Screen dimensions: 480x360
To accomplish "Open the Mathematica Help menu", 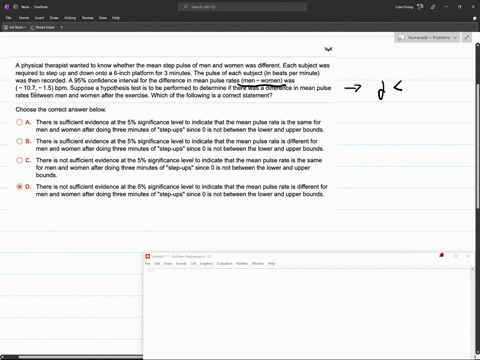I will [272, 263].
